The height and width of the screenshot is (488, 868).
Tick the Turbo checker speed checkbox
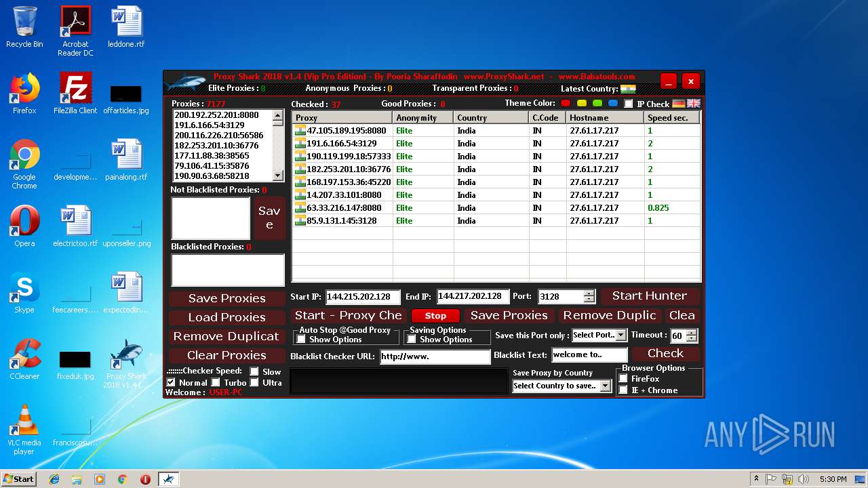(x=216, y=382)
